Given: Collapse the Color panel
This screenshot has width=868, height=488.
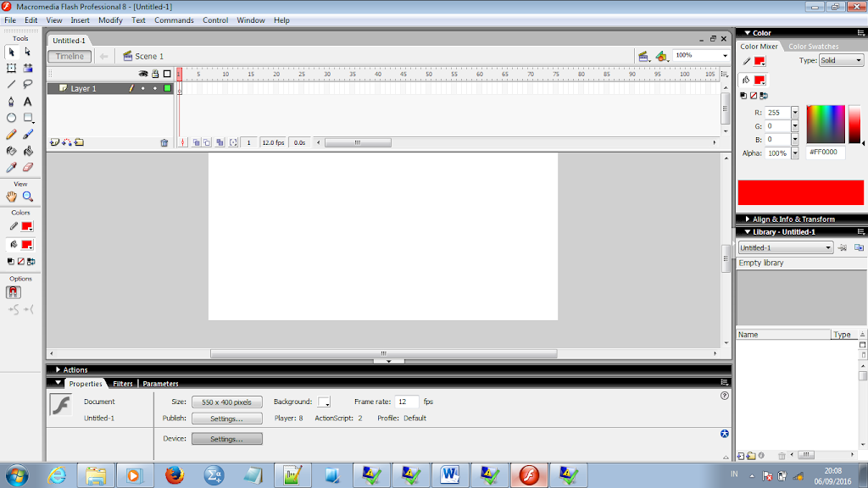Looking at the screenshot, I should pos(748,33).
